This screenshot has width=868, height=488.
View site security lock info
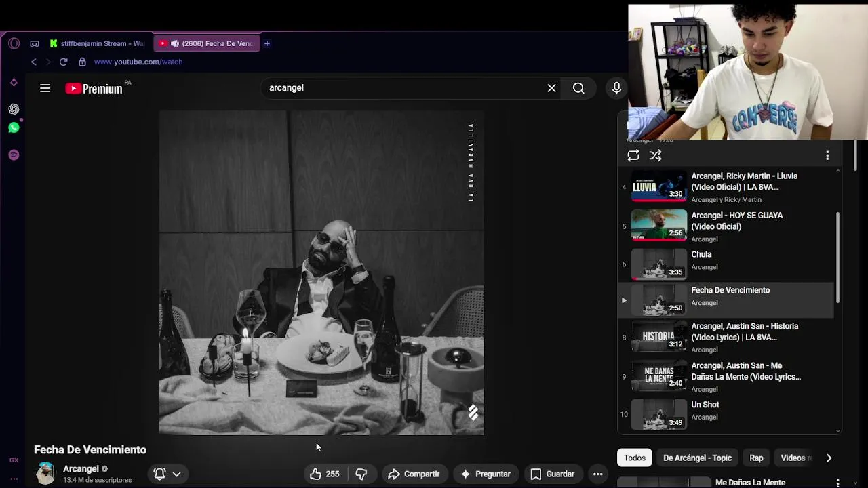click(82, 62)
